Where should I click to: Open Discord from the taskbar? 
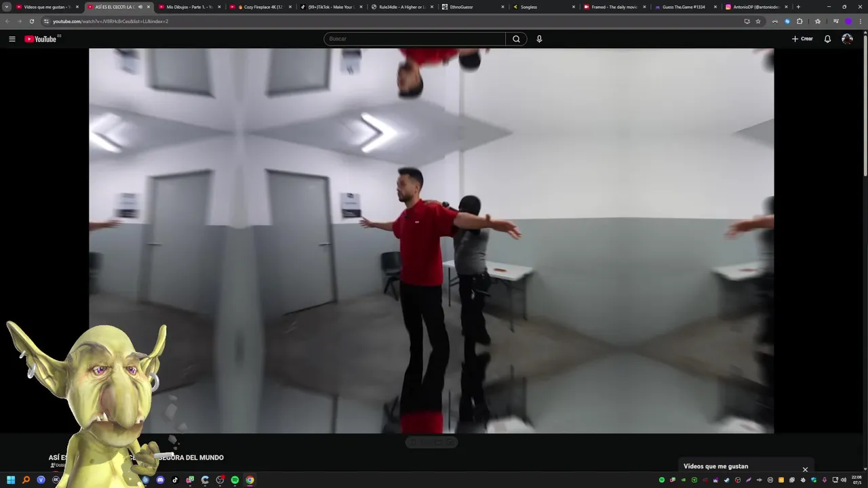(x=160, y=480)
